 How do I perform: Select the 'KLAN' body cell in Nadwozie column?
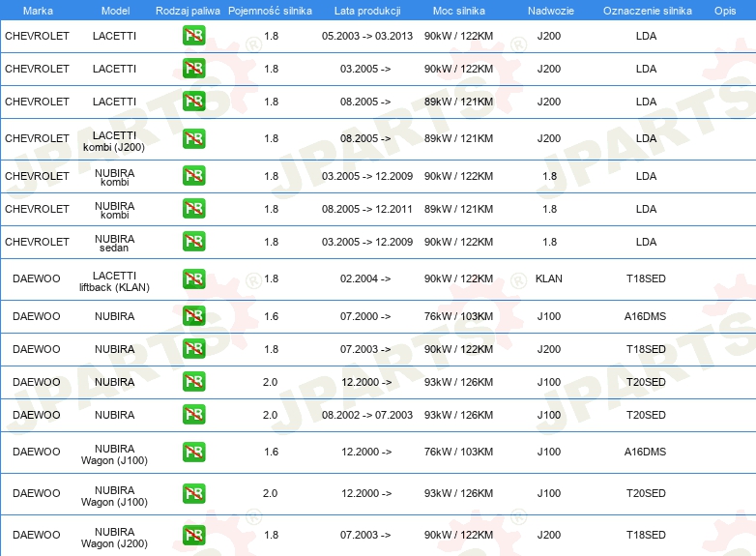[549, 278]
